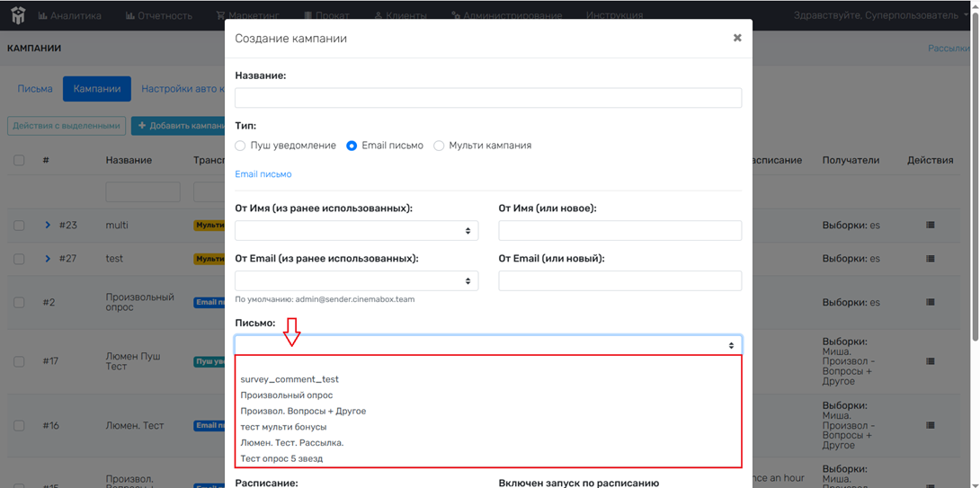Open actions list icon for campaign #17
This screenshot has width=980, height=488.
click(930, 361)
